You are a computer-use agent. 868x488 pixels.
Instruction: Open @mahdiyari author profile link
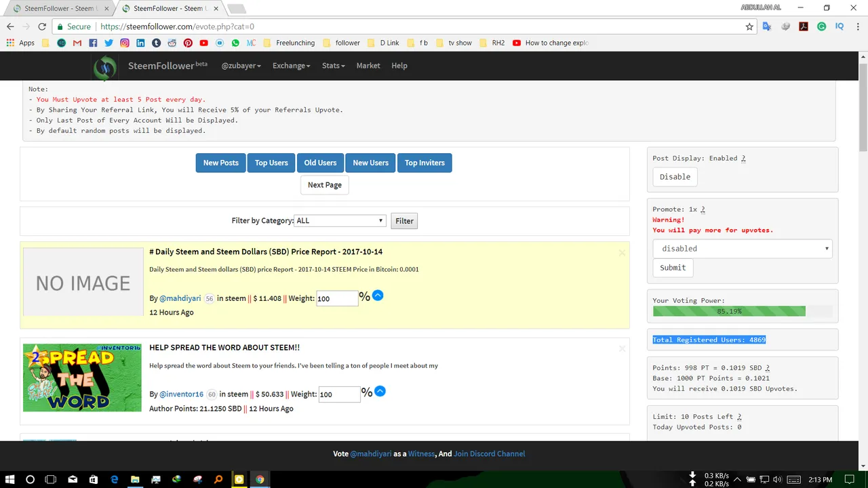[180, 298]
